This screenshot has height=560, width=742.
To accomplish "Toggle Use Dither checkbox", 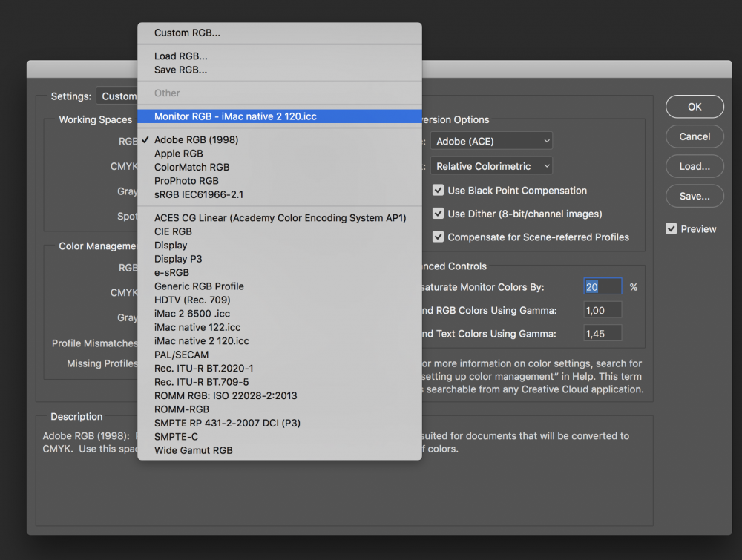I will coord(439,214).
